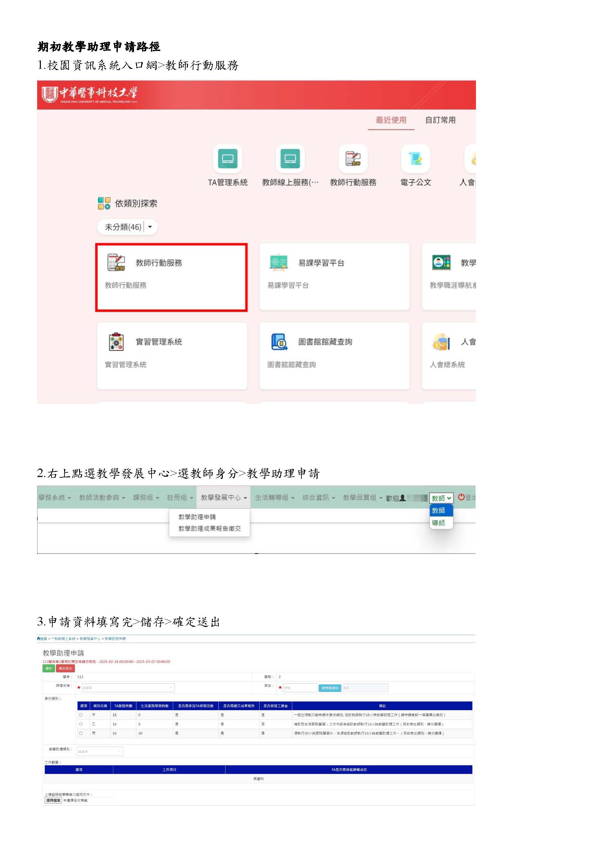
Task: Open the 教學助理類別 dropdown
Action: coord(100,751)
